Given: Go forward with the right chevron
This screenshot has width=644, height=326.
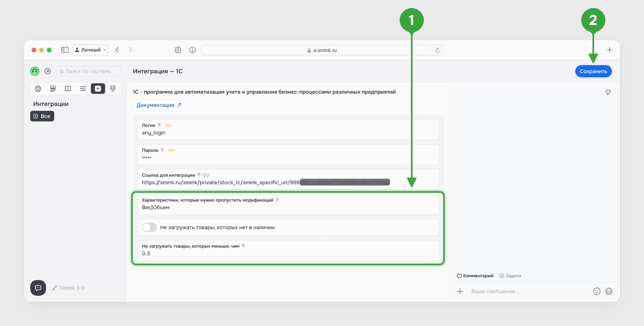Looking at the screenshot, I should 130,50.
